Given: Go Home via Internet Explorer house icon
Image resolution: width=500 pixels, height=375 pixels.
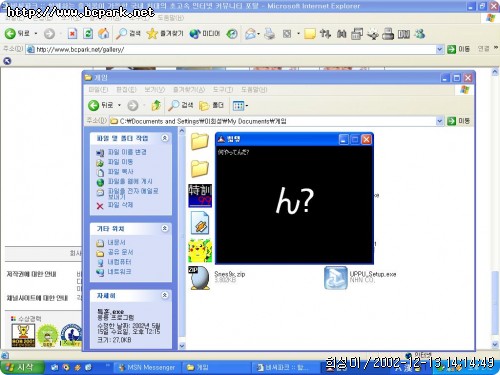Looking at the screenshot, I should (104, 34).
